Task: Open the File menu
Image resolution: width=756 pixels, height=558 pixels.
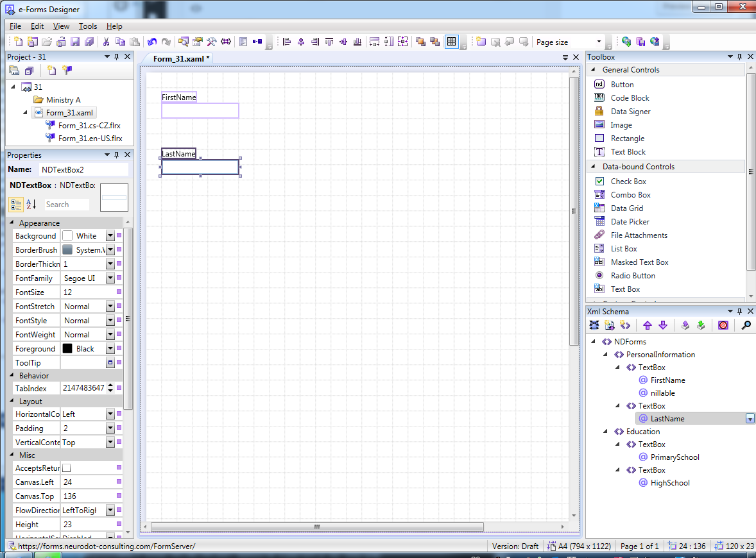Action: coord(15,26)
